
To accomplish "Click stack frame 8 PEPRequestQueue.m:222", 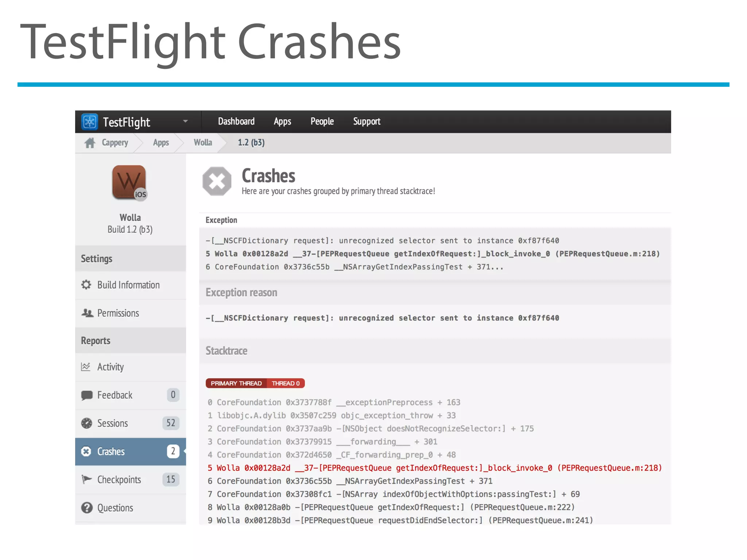I will point(391,507).
